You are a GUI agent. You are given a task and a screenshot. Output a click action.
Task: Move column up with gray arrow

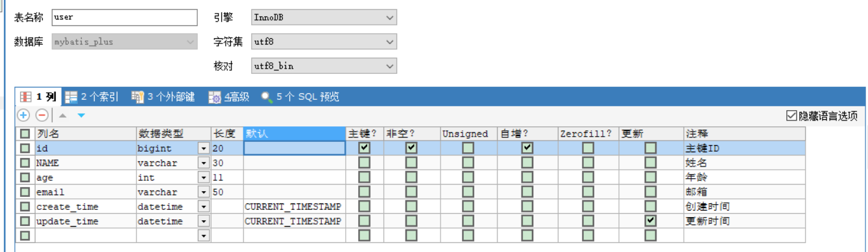point(63,115)
